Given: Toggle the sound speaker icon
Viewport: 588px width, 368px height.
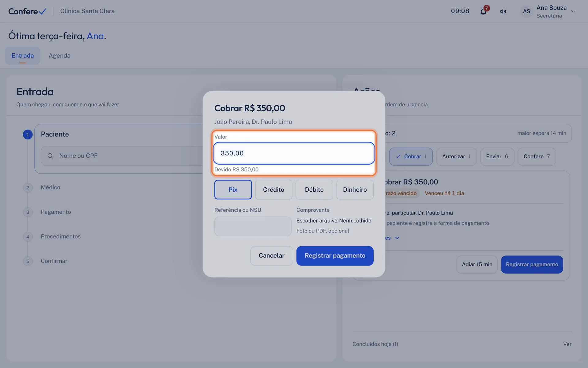Looking at the screenshot, I should 503,11.
